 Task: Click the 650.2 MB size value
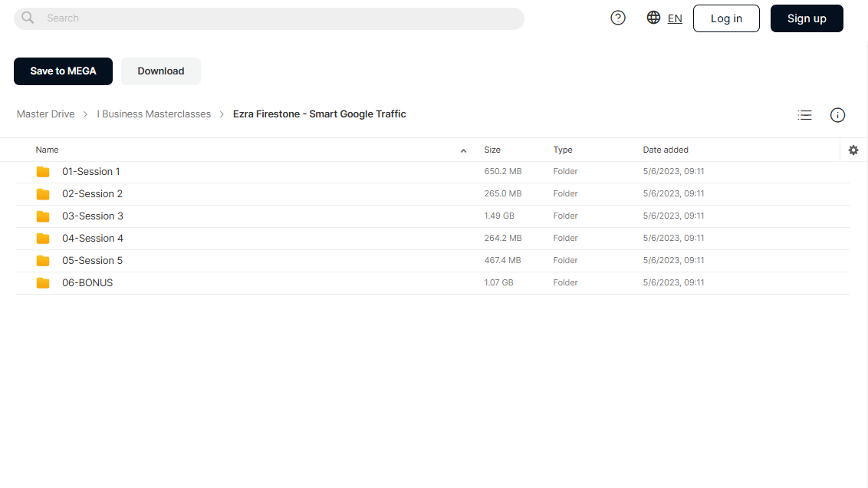click(503, 171)
